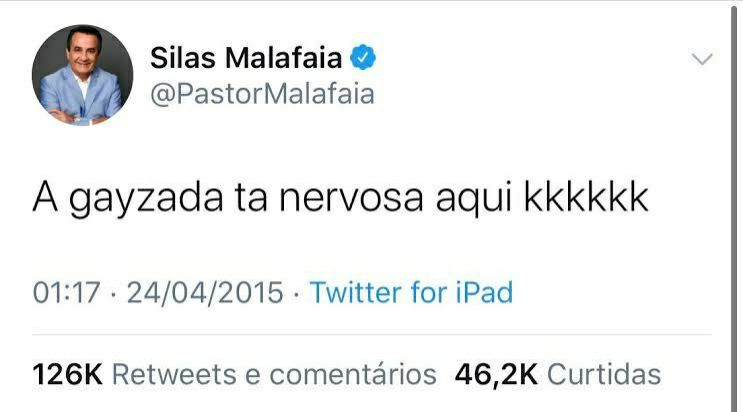Click the word Twitter in the source link
This screenshot has height=412, width=743.
click(355, 292)
